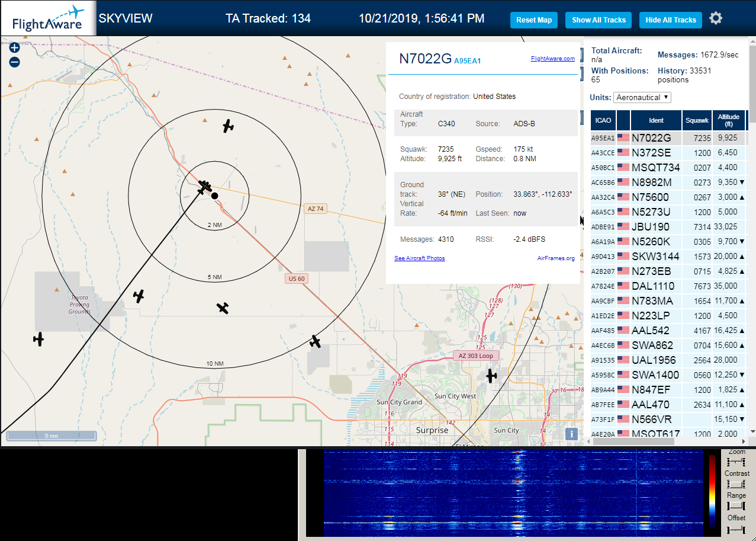Select the N273EB row in aircraft table

[x=668, y=271]
